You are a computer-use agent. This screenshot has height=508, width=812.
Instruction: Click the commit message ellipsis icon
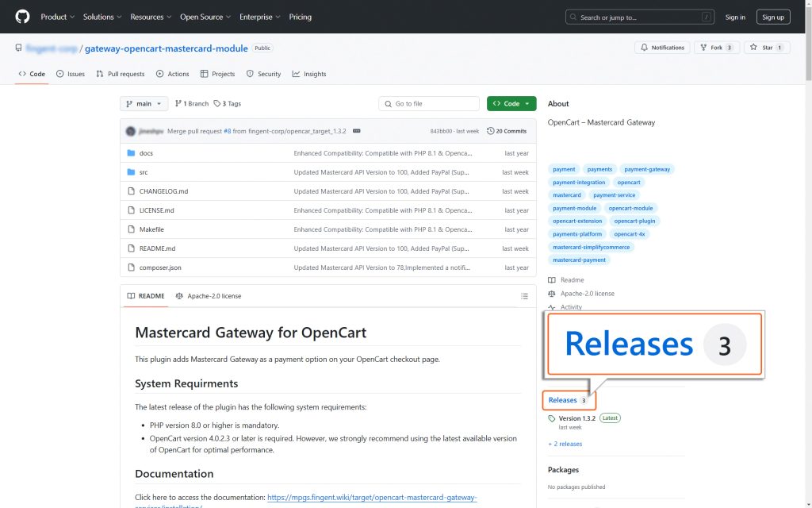(356, 131)
